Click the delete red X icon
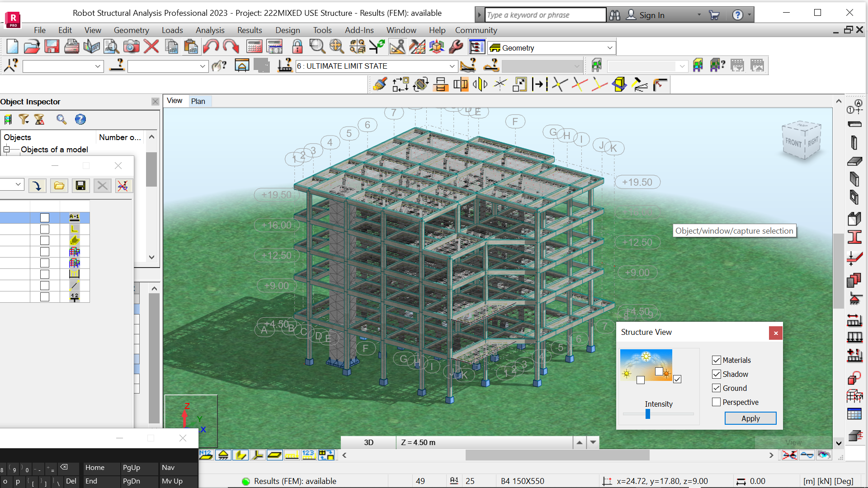 151,47
